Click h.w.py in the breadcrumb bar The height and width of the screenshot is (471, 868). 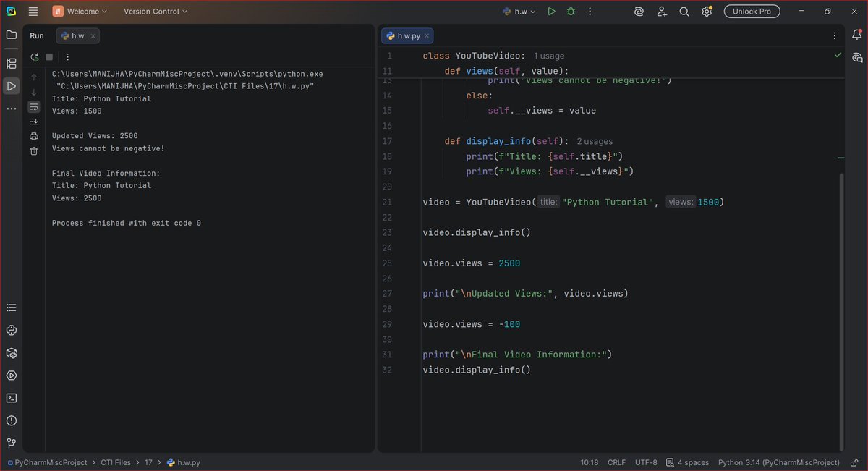tap(184, 462)
